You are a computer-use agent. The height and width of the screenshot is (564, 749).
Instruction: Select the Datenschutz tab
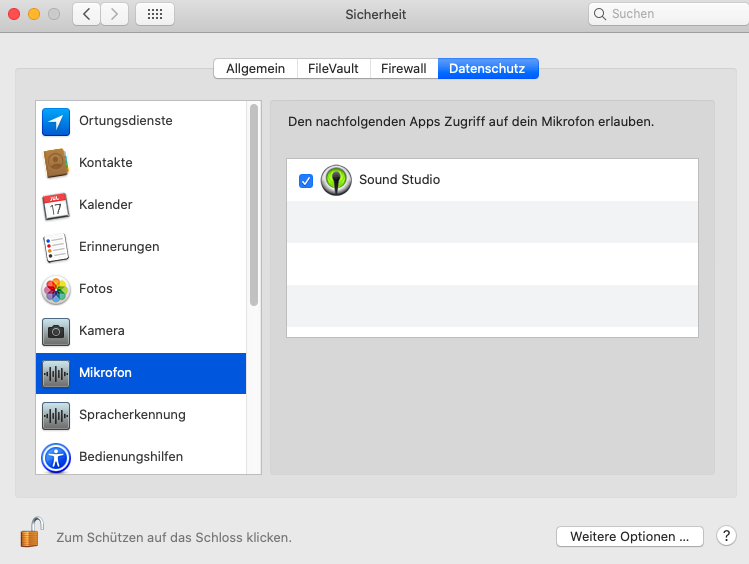[488, 69]
